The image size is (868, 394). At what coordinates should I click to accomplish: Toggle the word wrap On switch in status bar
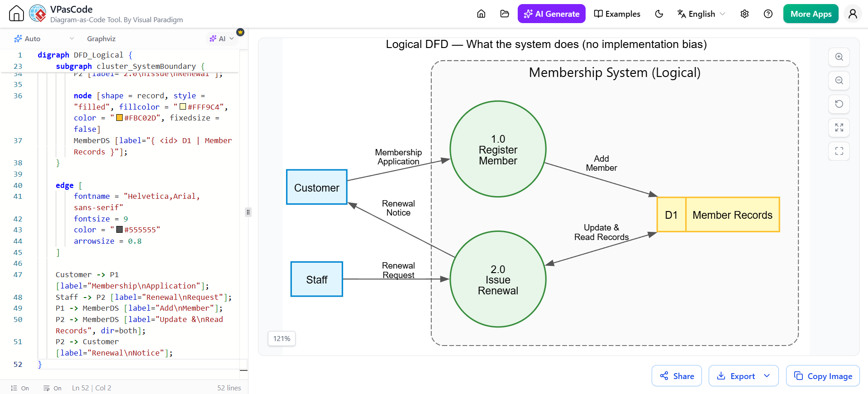pyautogui.click(x=52, y=388)
